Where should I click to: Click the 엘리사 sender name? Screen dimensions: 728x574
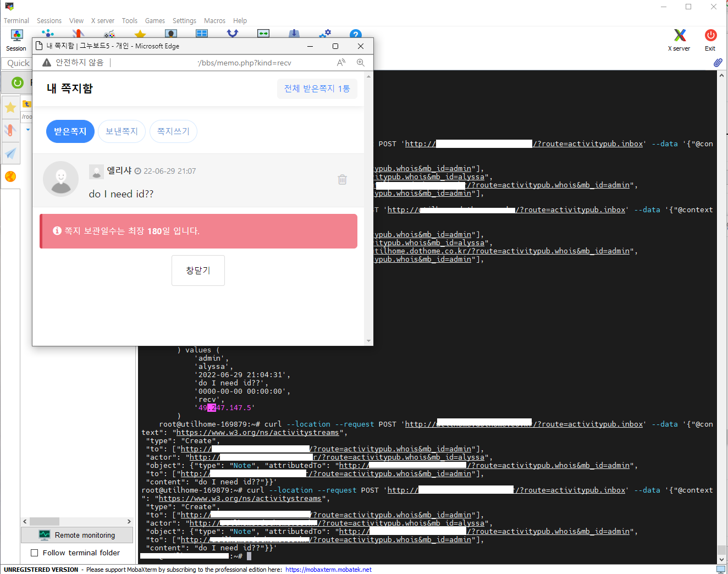[x=119, y=171]
